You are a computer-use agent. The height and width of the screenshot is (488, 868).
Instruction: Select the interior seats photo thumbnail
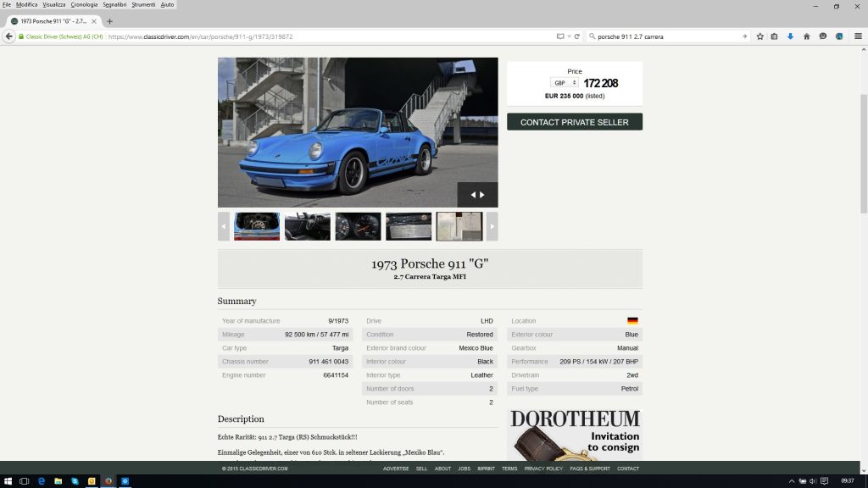pyautogui.click(x=307, y=226)
